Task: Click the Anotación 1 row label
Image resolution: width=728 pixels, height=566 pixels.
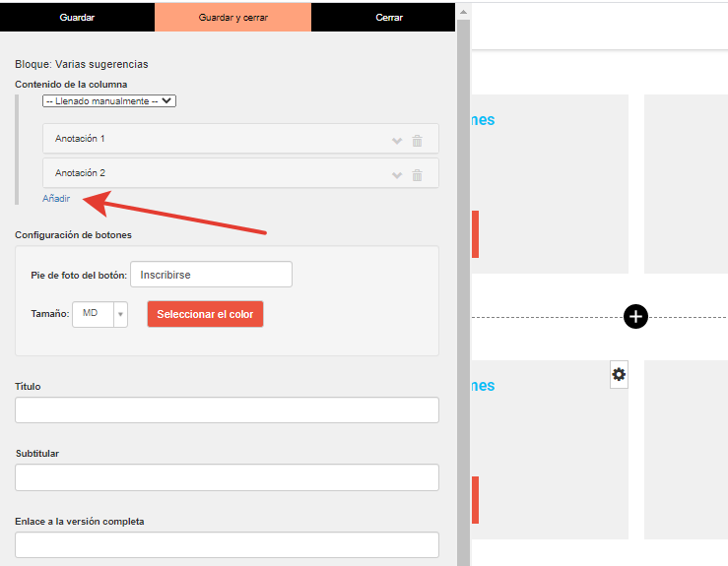Action: pyautogui.click(x=80, y=138)
